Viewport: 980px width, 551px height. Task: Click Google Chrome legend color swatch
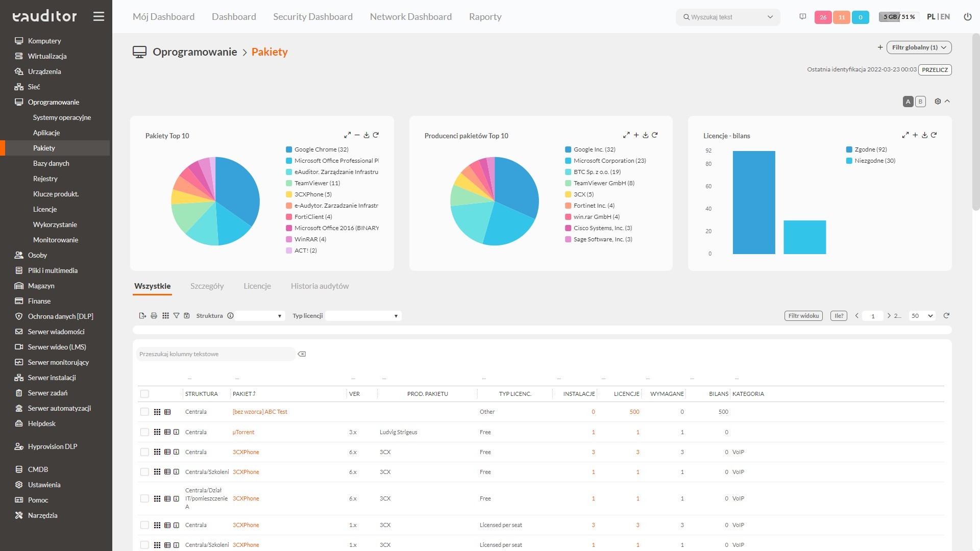289,149
